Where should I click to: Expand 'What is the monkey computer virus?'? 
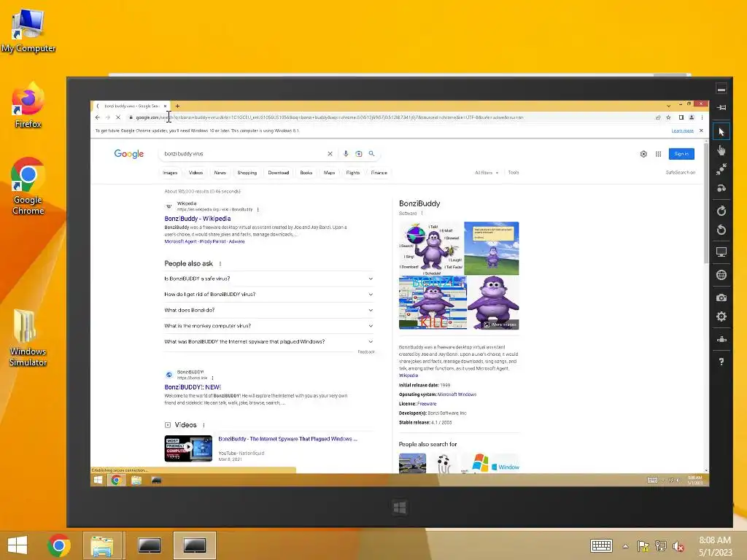pos(268,326)
